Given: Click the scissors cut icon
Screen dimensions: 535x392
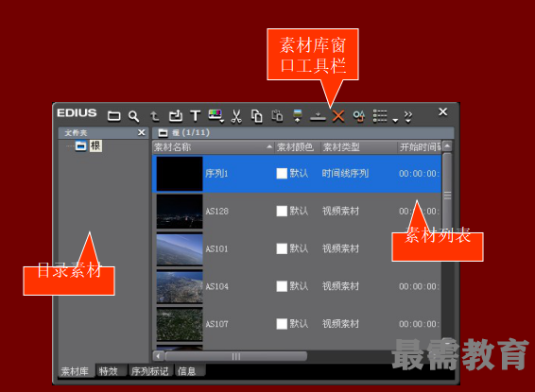Looking at the screenshot, I should pyautogui.click(x=236, y=116).
